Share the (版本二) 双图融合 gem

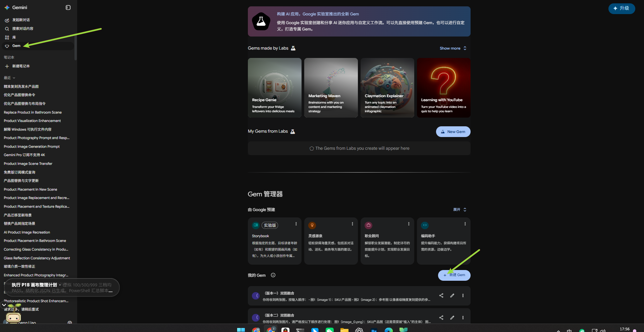click(x=441, y=318)
